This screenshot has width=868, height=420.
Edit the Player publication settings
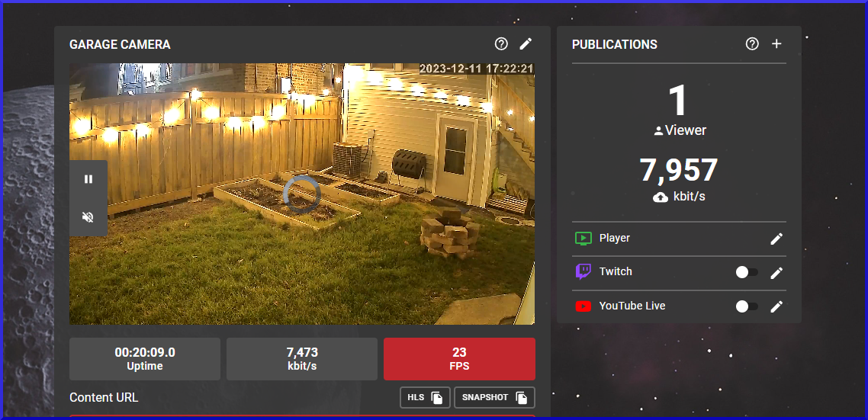click(x=776, y=239)
